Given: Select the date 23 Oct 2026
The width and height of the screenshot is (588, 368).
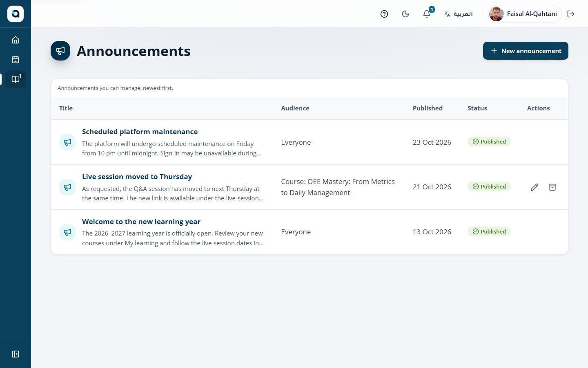Looking at the screenshot, I should point(432,142).
